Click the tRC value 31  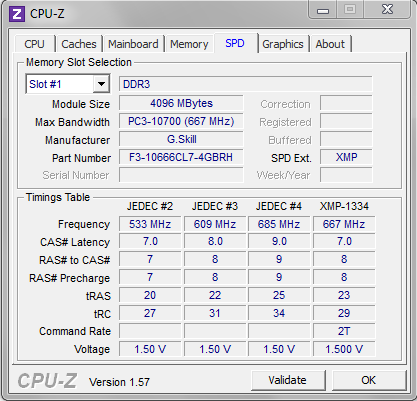[x=215, y=313]
